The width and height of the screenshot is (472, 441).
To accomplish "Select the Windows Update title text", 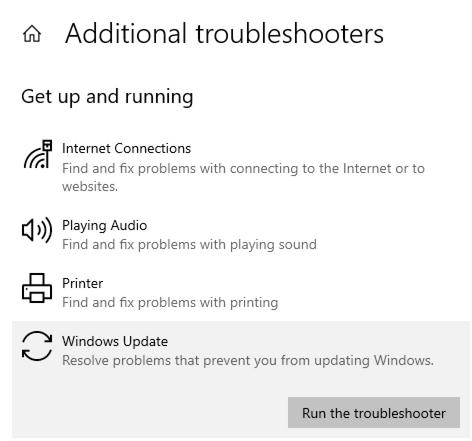I will (115, 341).
